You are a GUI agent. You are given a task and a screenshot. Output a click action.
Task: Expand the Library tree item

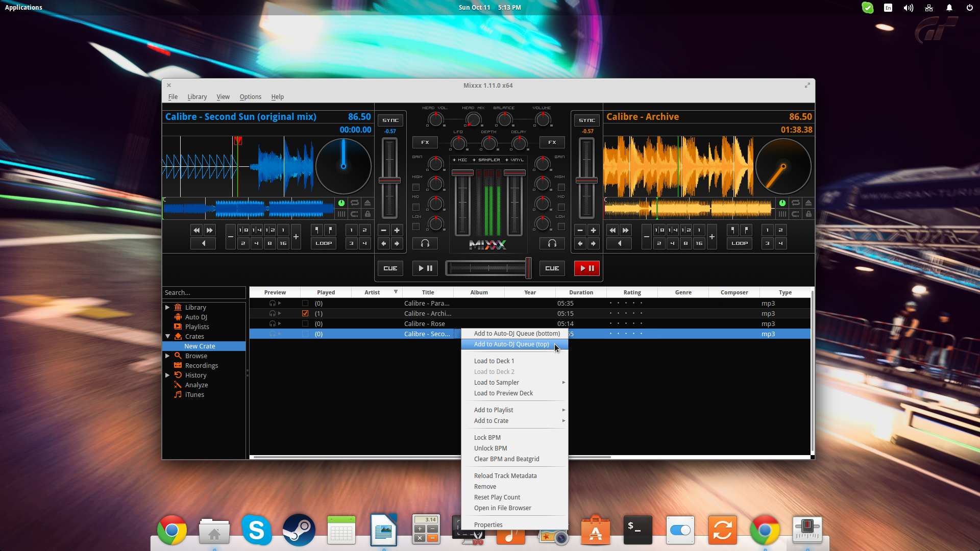tap(167, 307)
